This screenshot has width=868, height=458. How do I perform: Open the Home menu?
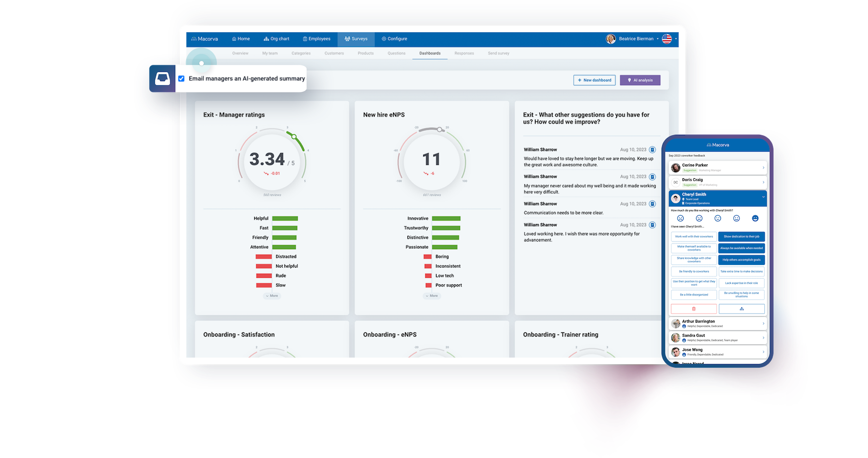click(x=241, y=39)
